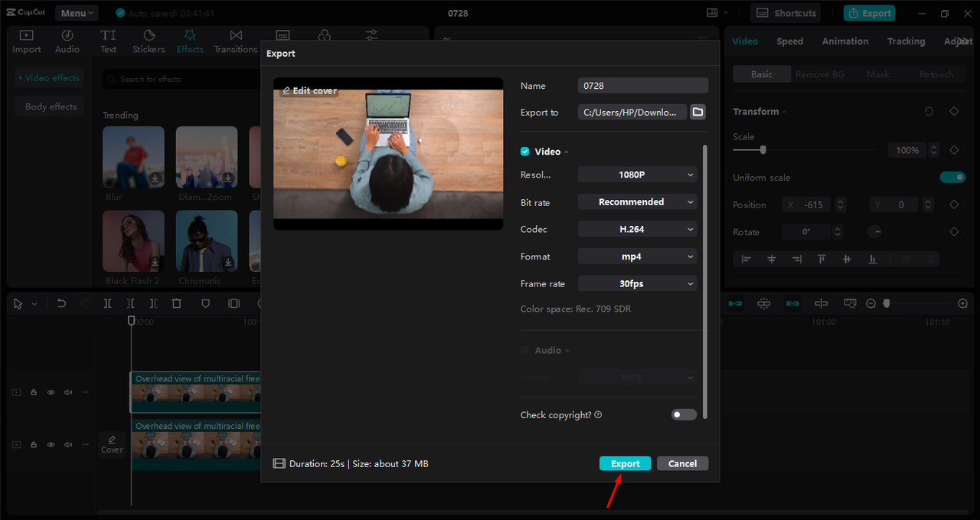Click the zoom out magnifier on timeline
980x520 pixels.
(x=871, y=304)
